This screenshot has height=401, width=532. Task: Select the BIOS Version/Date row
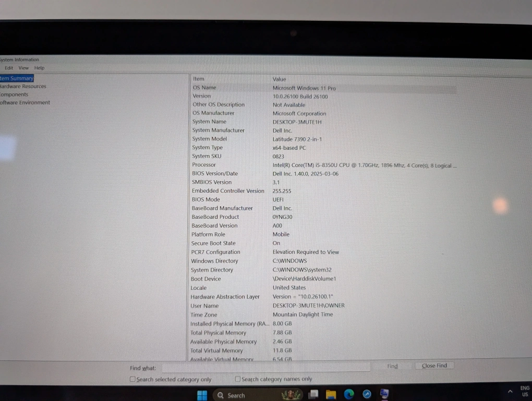click(x=324, y=173)
